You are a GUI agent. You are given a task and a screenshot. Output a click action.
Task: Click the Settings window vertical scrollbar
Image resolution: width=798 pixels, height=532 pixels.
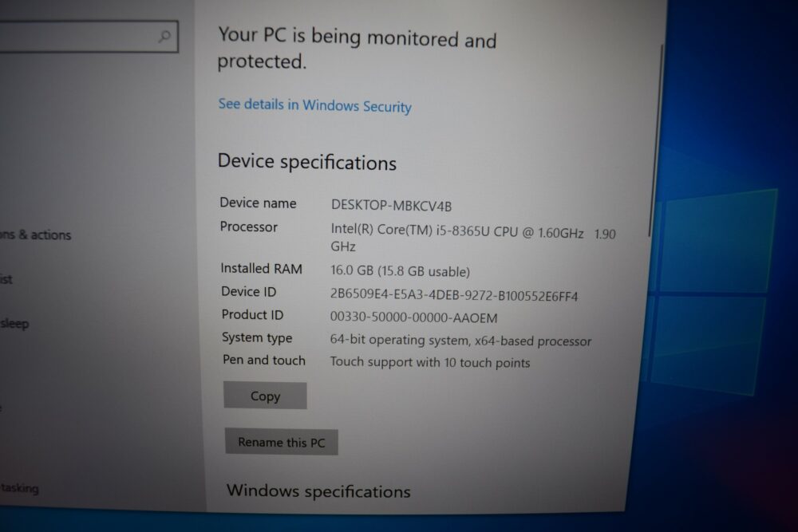[x=656, y=141]
